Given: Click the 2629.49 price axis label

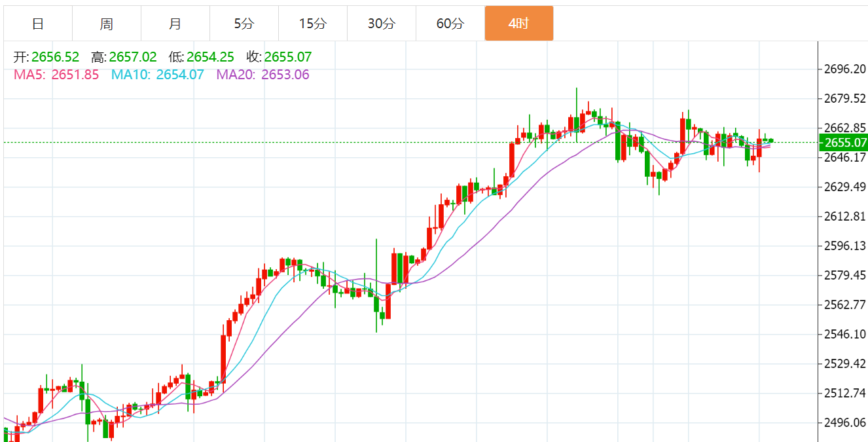Looking at the screenshot, I should [x=845, y=187].
